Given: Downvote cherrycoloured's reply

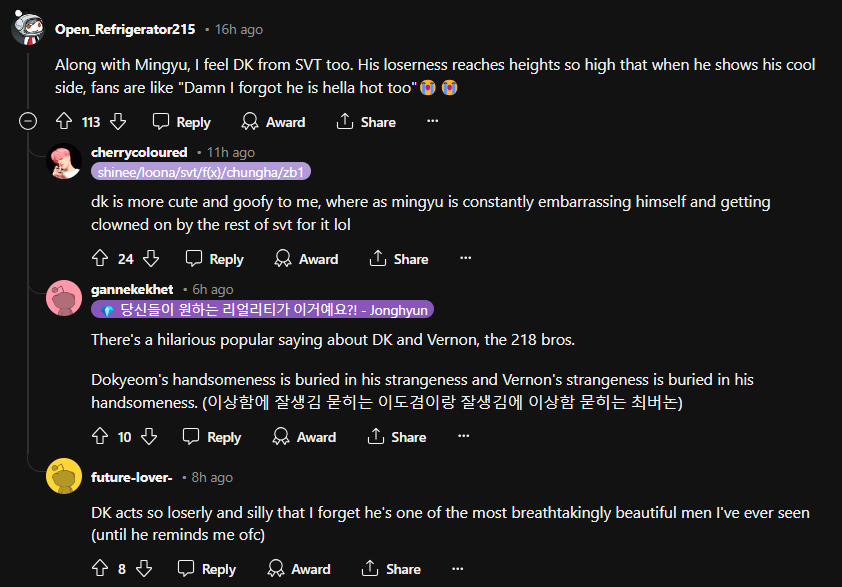Looking at the screenshot, I should (x=150, y=259).
